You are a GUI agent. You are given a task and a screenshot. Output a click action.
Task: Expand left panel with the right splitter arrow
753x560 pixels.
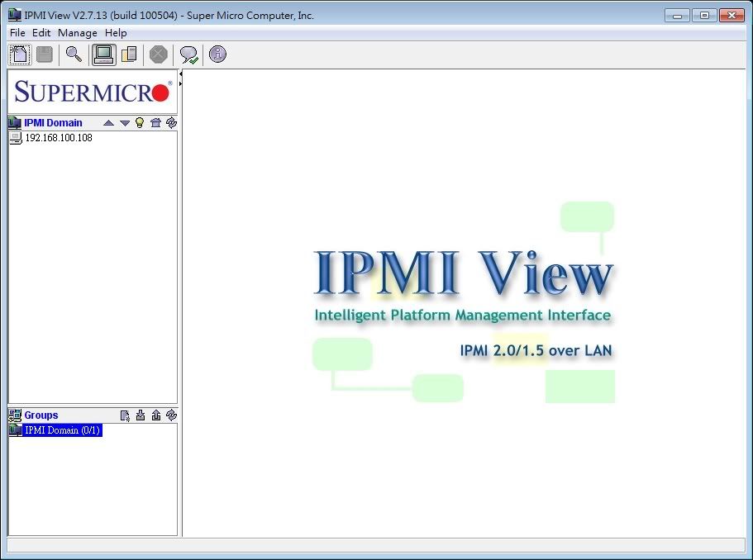pyautogui.click(x=180, y=84)
